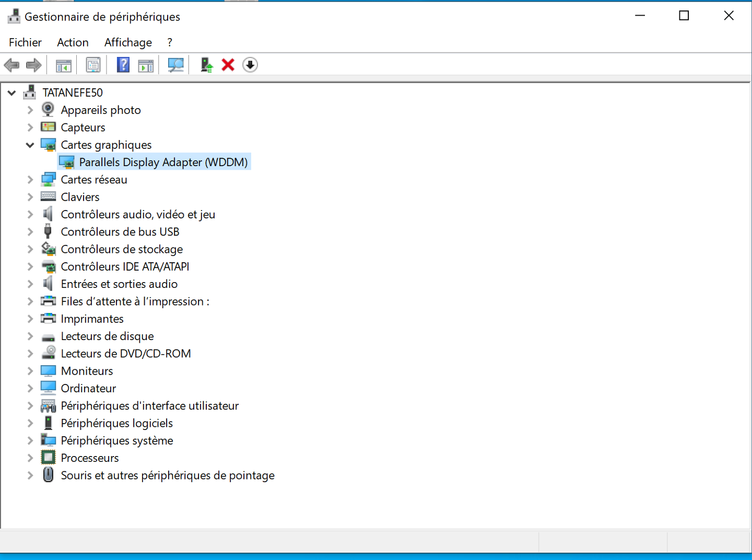Viewport: 752px width, 560px height.
Task: Open the Action menu
Action: 73,42
